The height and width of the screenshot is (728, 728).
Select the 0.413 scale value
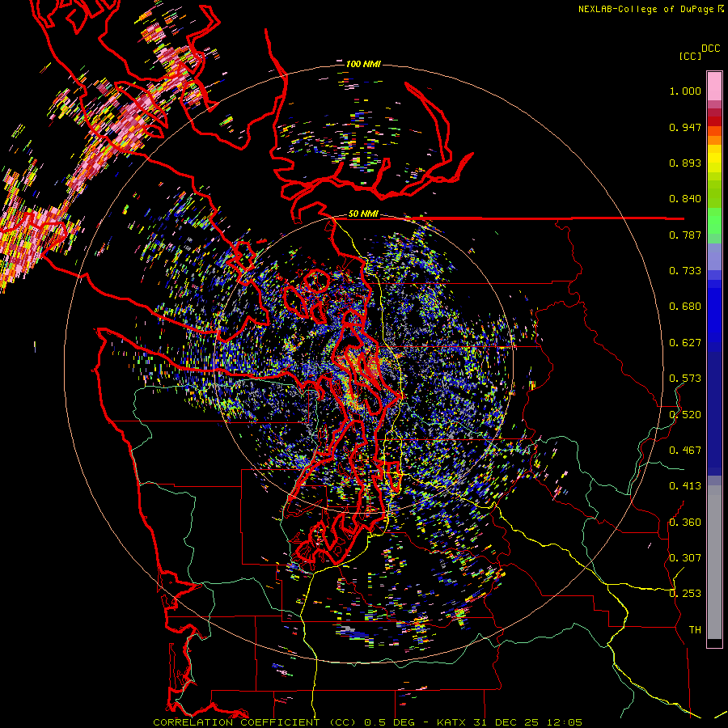pyautogui.click(x=685, y=486)
